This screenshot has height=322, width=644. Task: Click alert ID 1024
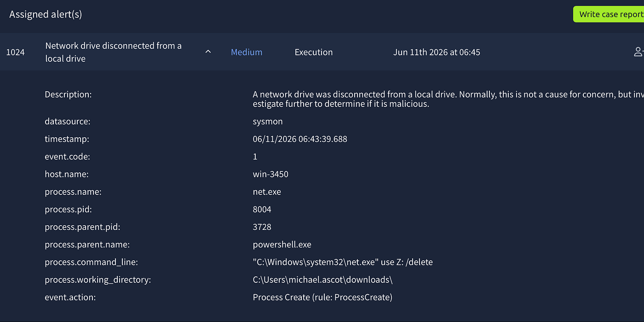click(x=15, y=52)
